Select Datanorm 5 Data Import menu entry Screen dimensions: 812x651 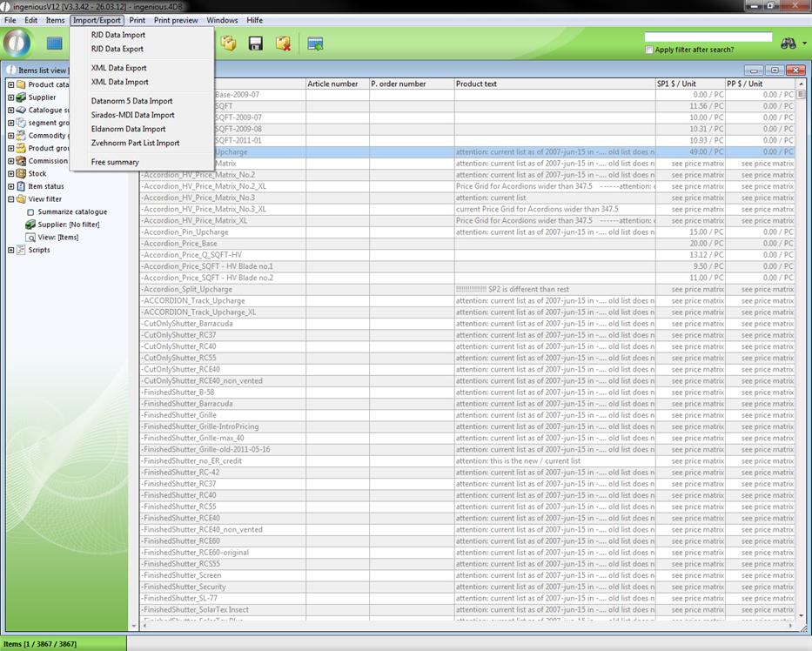131,101
